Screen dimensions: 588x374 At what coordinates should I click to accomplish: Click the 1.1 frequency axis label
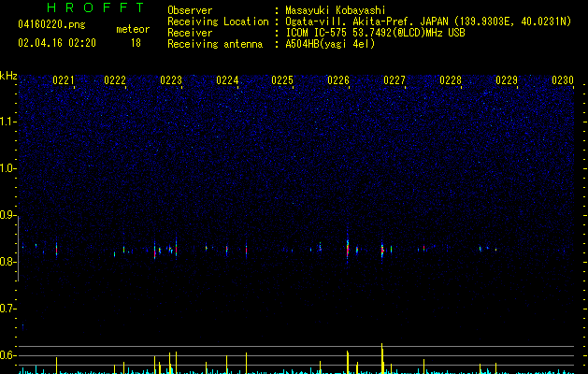click(7, 122)
